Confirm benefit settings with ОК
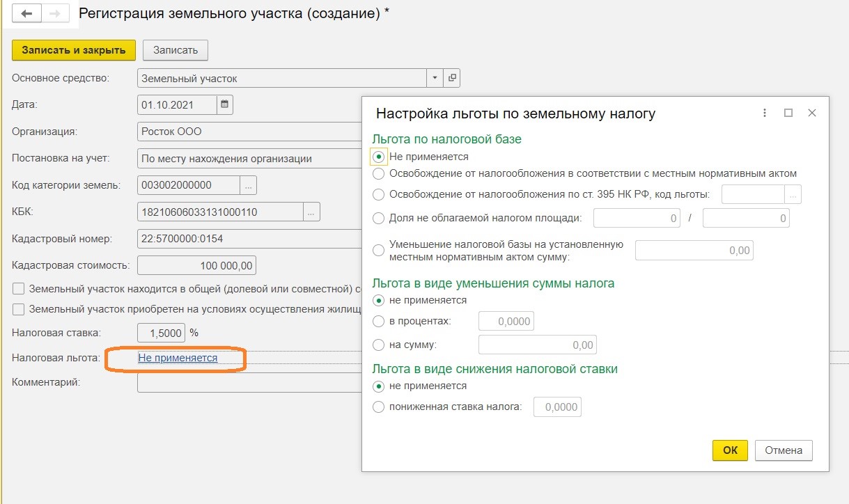Screen dimensions: 849x504 pos(730,450)
